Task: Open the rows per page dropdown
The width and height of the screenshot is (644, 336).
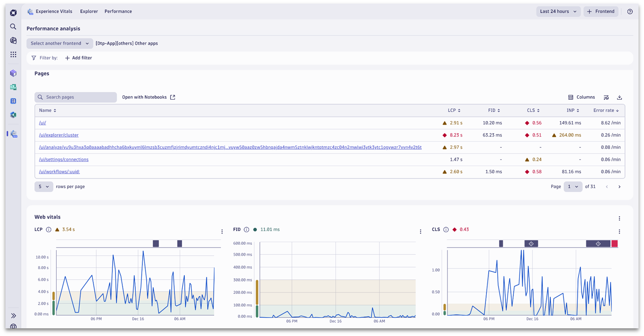Action: point(43,186)
